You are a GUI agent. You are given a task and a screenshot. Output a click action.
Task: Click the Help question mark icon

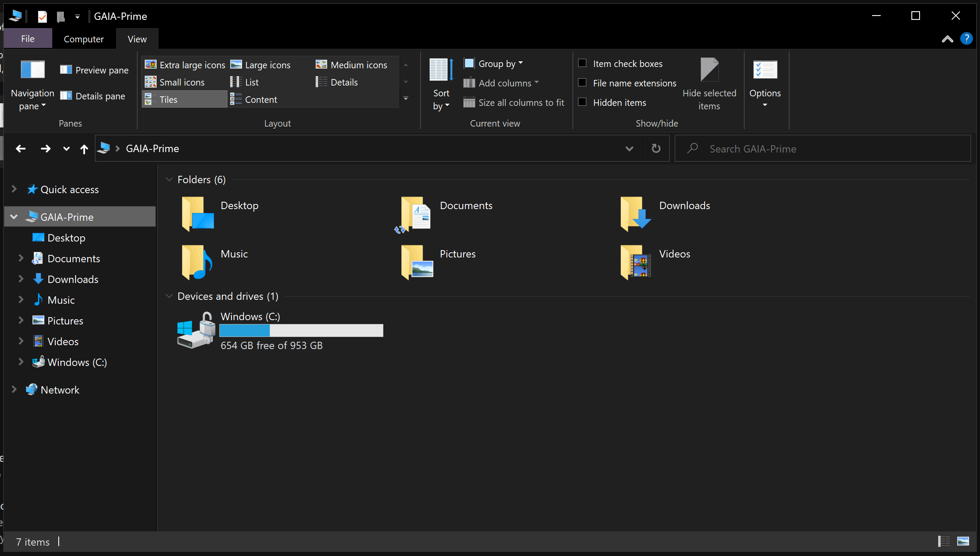(966, 39)
